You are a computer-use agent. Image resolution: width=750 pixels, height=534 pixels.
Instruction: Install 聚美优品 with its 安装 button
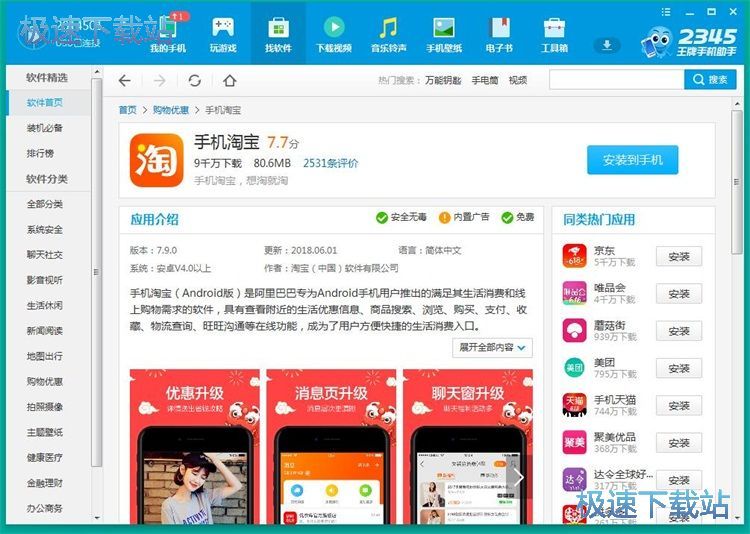click(679, 443)
